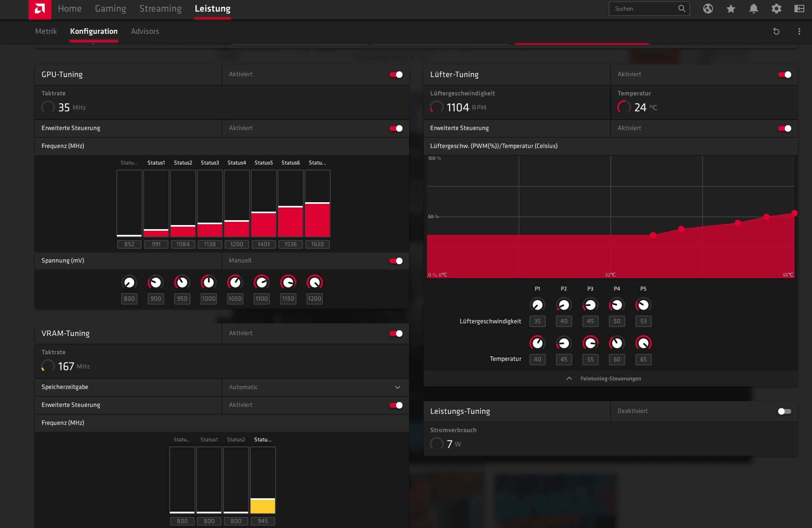The width and height of the screenshot is (812, 528).
Task: Switch to the Metrik tab
Action: point(46,31)
